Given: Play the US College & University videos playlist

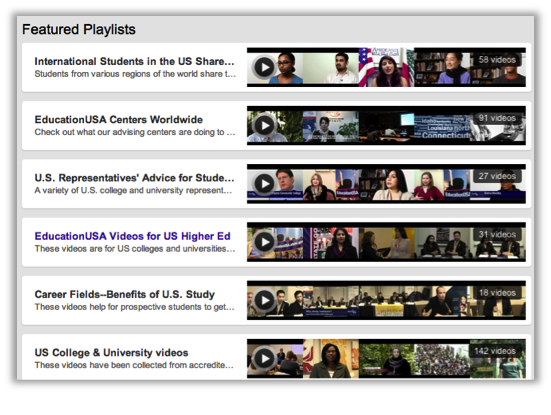Looking at the screenshot, I should pos(264,358).
